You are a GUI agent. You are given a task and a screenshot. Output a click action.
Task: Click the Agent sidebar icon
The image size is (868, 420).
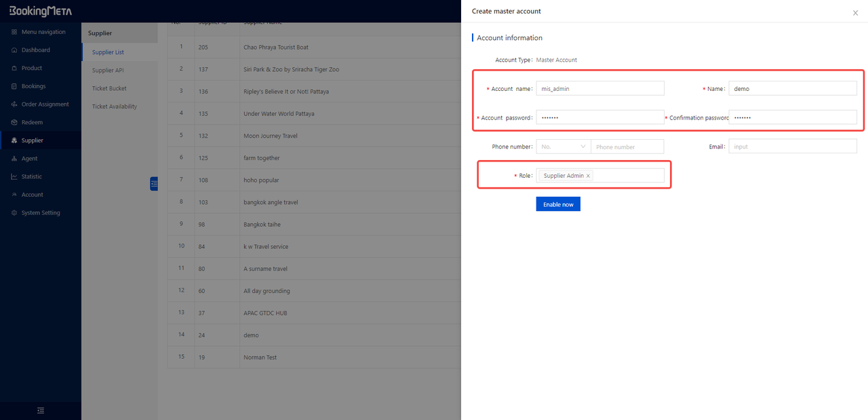coord(14,159)
